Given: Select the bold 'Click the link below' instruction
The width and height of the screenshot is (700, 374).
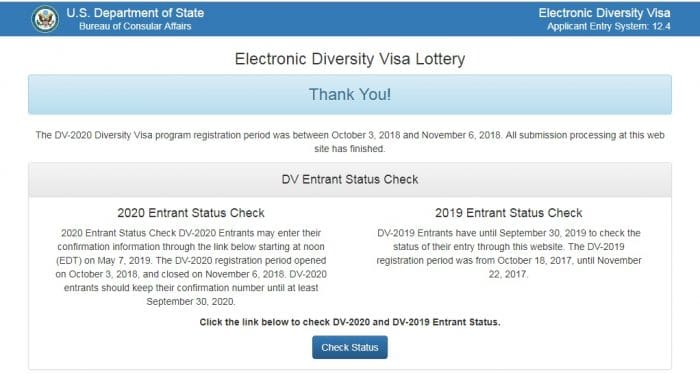Looking at the screenshot, I should coord(350,322).
